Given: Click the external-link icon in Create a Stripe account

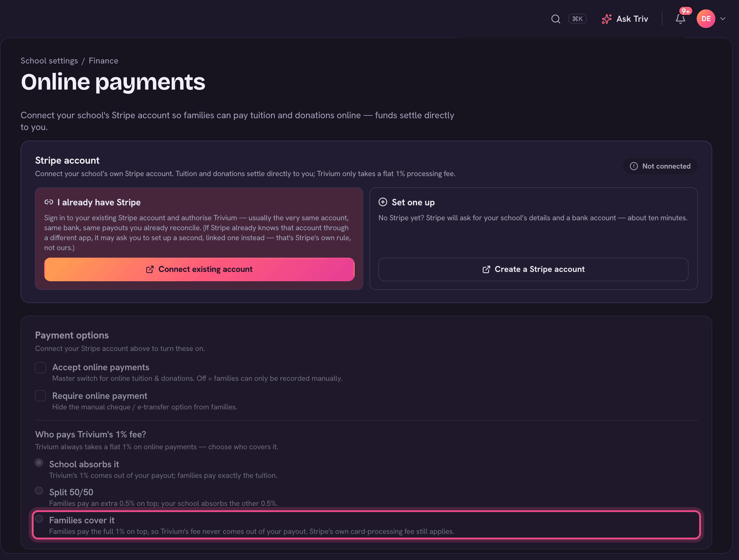Looking at the screenshot, I should click(487, 269).
